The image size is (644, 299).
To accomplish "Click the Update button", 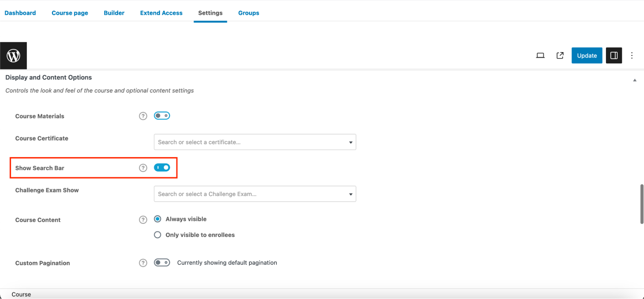I will pyautogui.click(x=587, y=55).
